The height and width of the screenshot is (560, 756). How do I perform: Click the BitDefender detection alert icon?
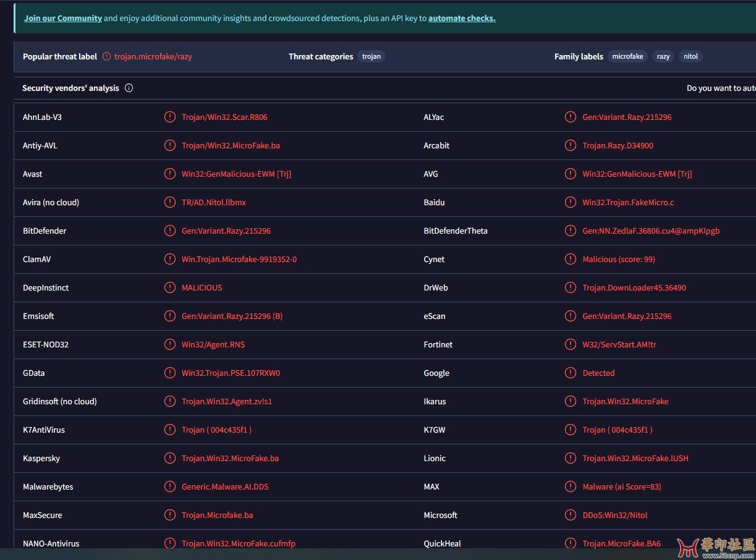[170, 231]
